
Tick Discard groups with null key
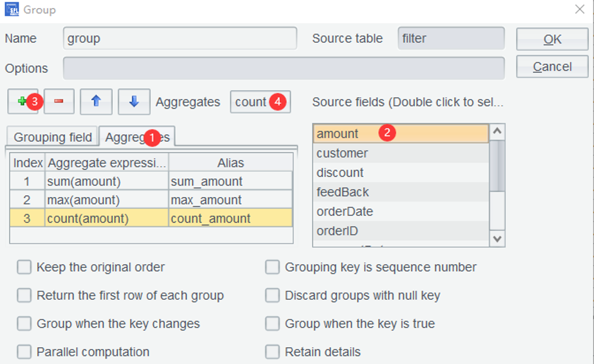pyautogui.click(x=273, y=295)
